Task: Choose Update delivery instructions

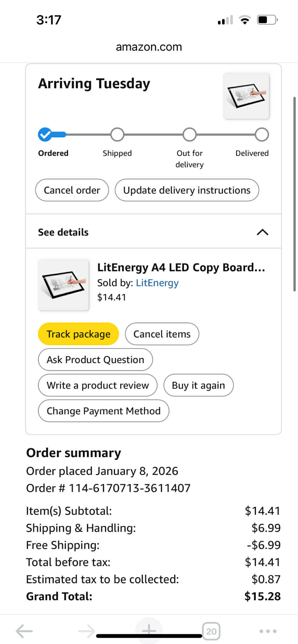Action: pyautogui.click(x=187, y=190)
